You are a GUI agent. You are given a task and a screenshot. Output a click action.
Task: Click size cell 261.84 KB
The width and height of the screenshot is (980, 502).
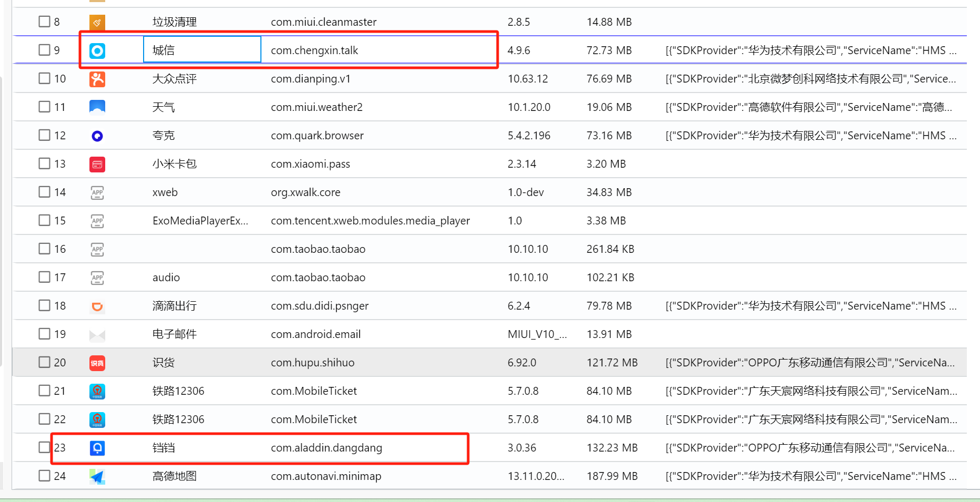point(610,249)
